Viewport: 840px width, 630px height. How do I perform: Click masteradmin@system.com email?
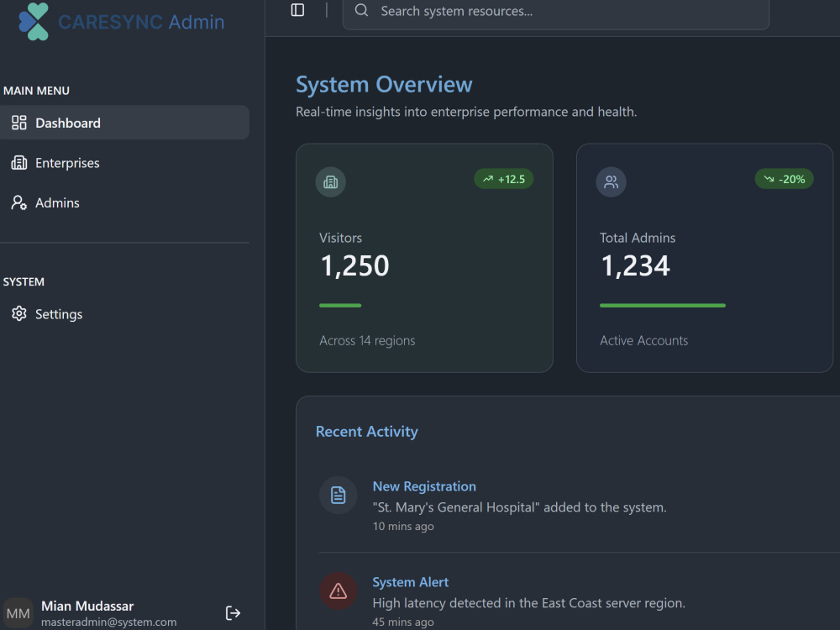coord(108,622)
